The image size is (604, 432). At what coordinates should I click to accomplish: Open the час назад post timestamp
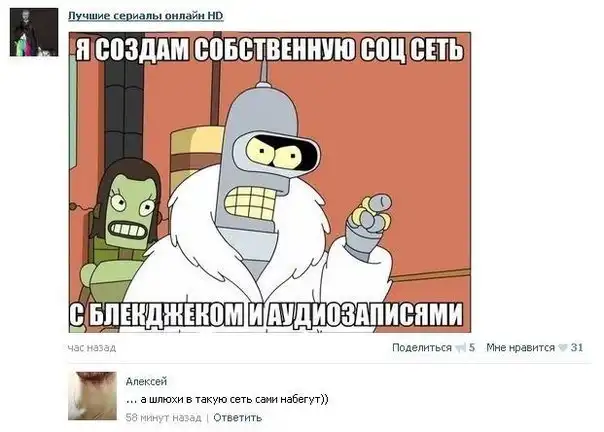click(x=92, y=348)
